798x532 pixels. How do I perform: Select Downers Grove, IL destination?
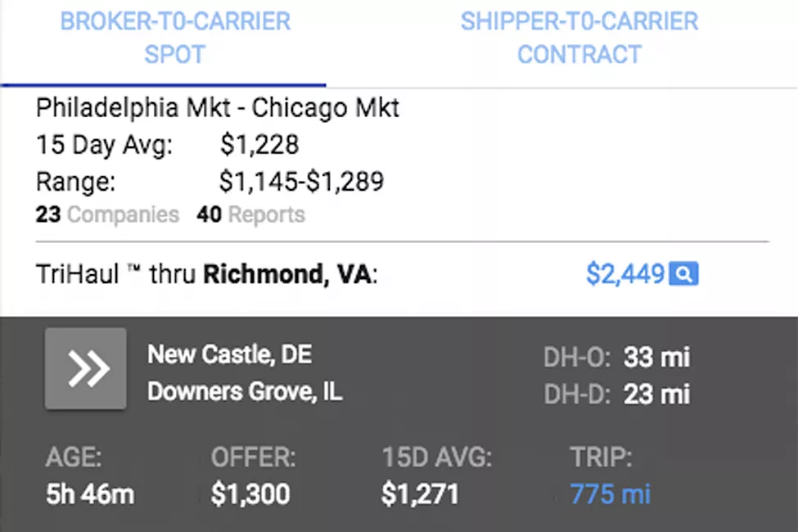pyautogui.click(x=245, y=391)
